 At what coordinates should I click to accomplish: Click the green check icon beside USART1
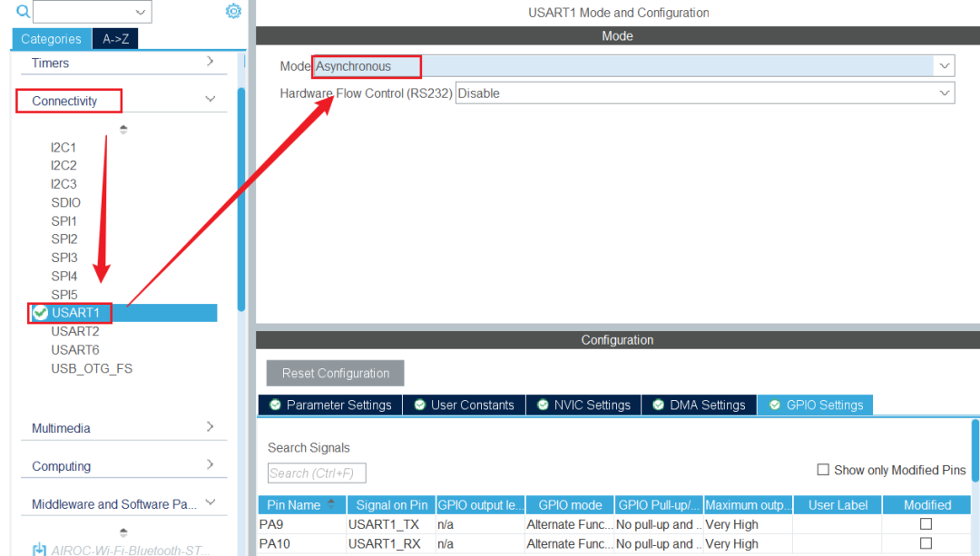coord(40,313)
